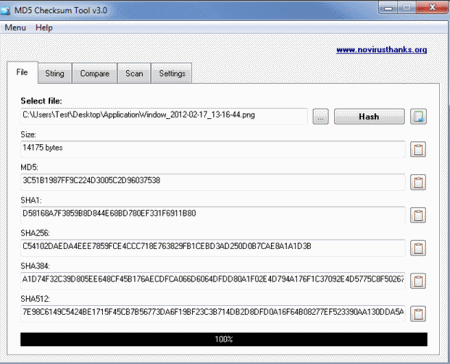The image size is (450, 364).
Task: Close the MD5 Checksum Tool window
Action: [432, 7]
